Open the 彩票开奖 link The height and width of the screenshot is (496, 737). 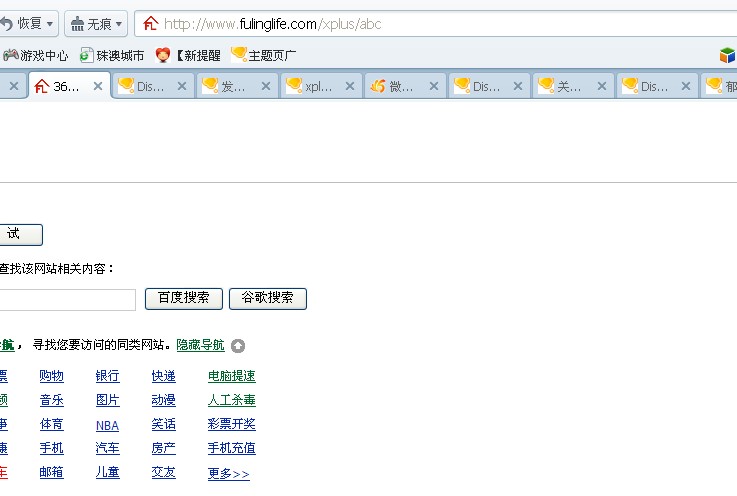coord(232,424)
